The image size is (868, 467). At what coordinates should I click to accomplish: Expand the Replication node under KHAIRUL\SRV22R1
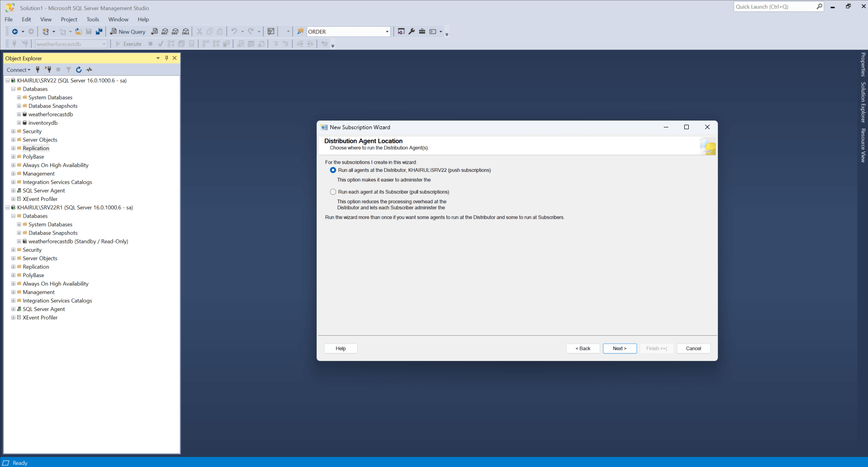pos(13,267)
